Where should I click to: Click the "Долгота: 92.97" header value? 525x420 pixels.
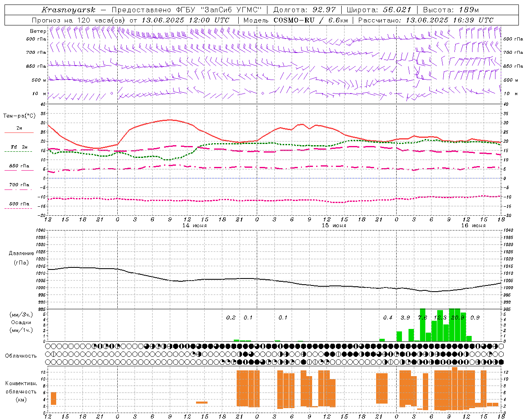pos(304,10)
